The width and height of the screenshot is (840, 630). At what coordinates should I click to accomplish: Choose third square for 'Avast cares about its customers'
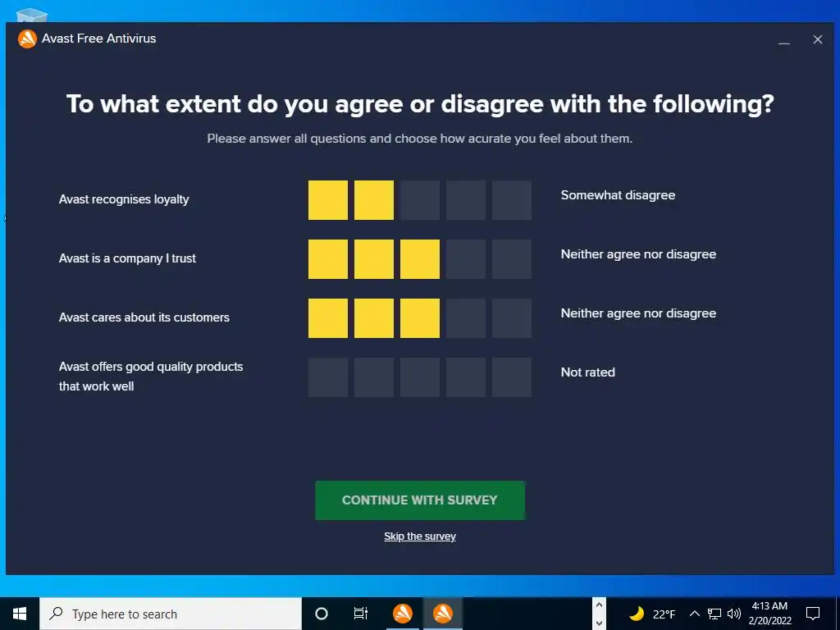420,318
